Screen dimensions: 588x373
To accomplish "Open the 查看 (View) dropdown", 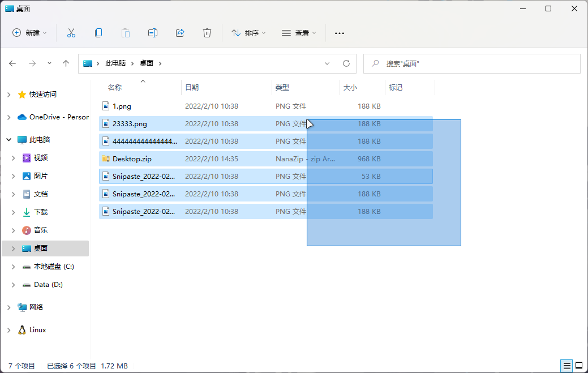I will coord(299,33).
